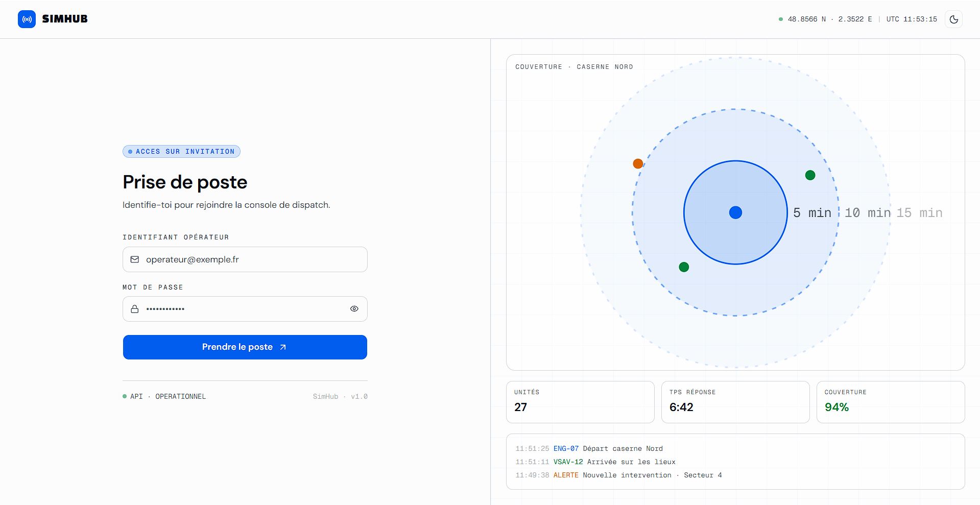Screen dimensions: 980x505
Task: Click the orange alert dot on the map
Action: click(638, 163)
